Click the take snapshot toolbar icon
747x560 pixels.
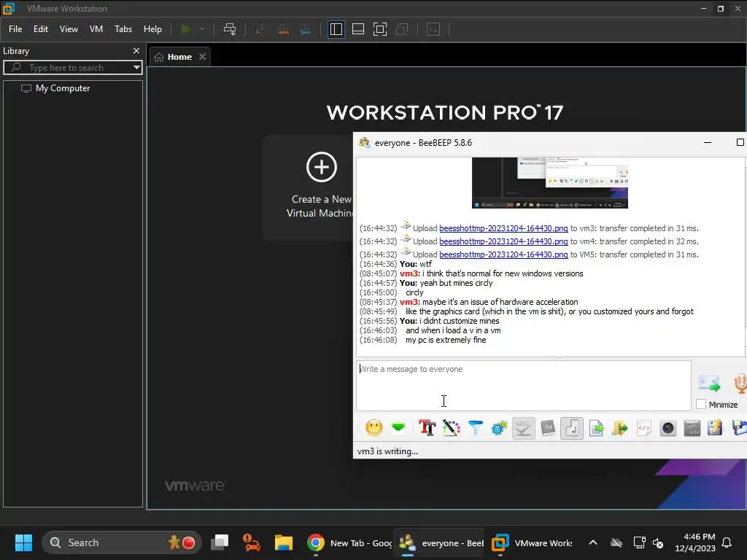[260, 29]
